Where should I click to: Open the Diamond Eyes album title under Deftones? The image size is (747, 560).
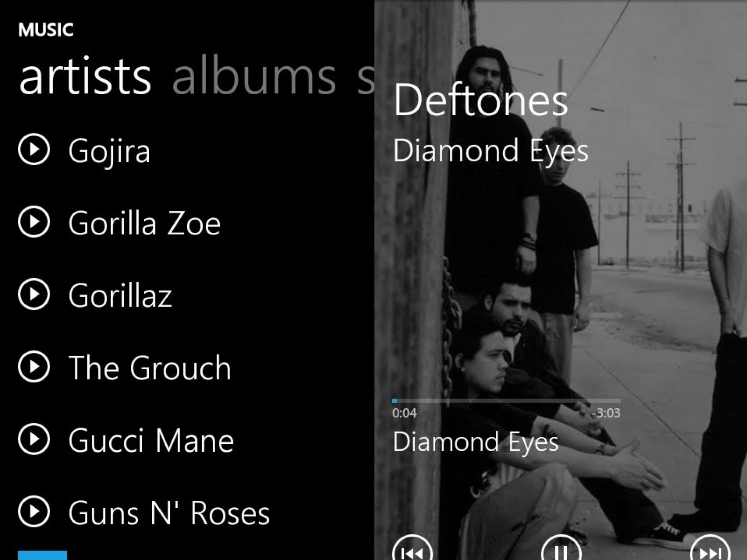(490, 151)
